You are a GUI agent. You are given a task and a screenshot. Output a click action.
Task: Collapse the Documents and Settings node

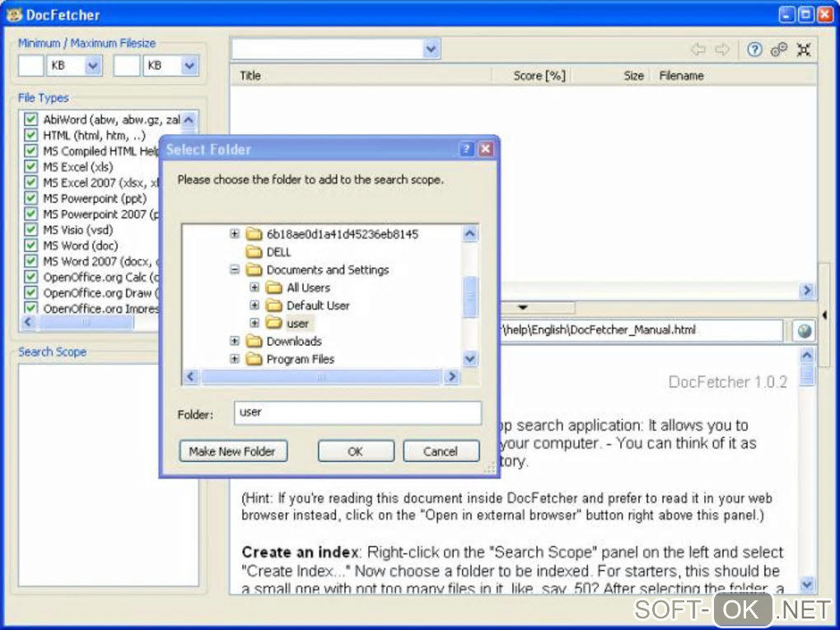[234, 269]
